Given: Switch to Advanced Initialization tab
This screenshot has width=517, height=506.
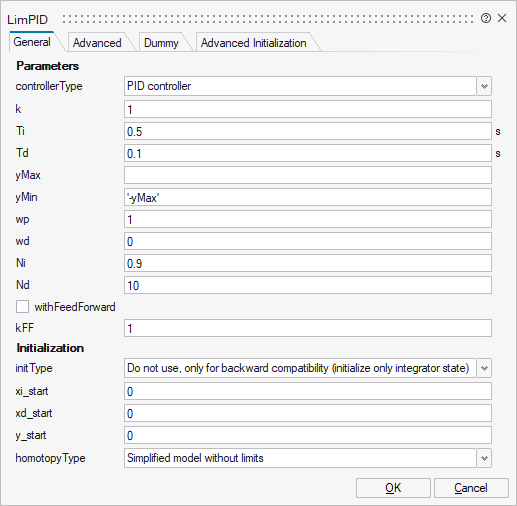Looking at the screenshot, I should point(254,43).
